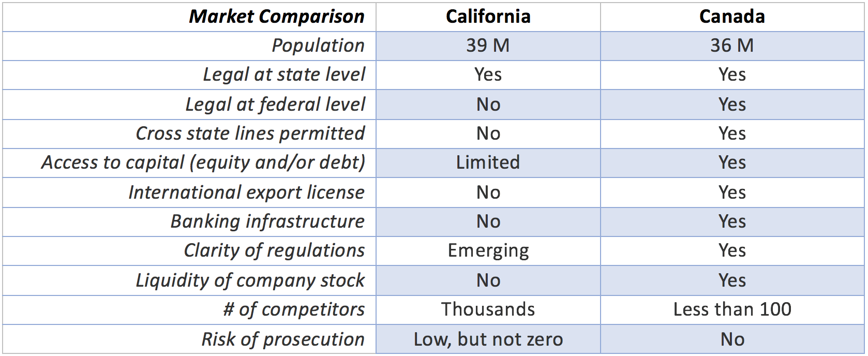Select the Low, but not zero cell

click(488, 339)
